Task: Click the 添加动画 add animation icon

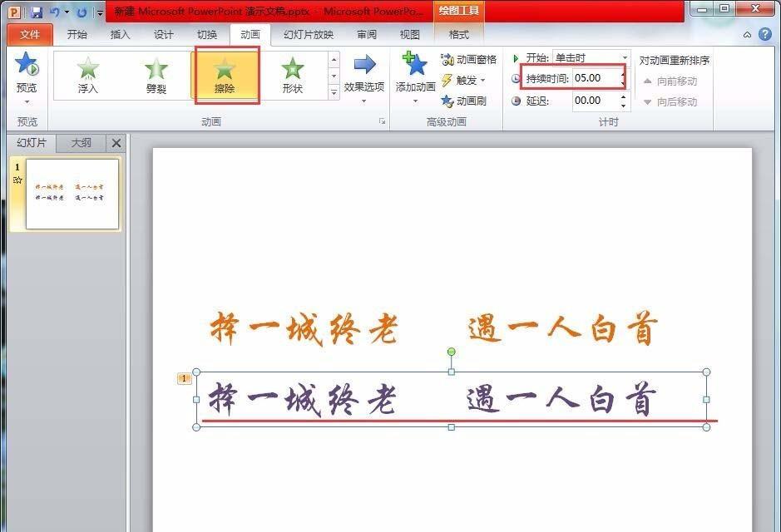Action: pyautogui.click(x=415, y=64)
